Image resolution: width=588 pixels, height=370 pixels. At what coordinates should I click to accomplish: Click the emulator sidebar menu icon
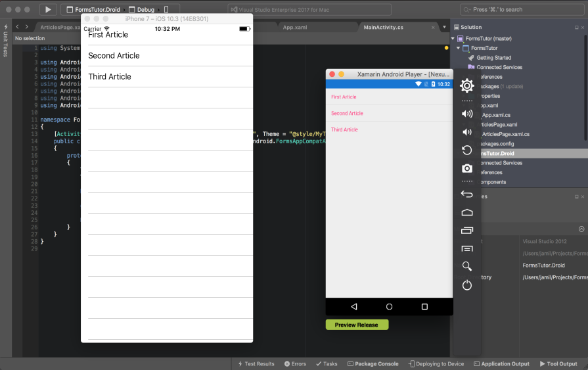click(467, 248)
